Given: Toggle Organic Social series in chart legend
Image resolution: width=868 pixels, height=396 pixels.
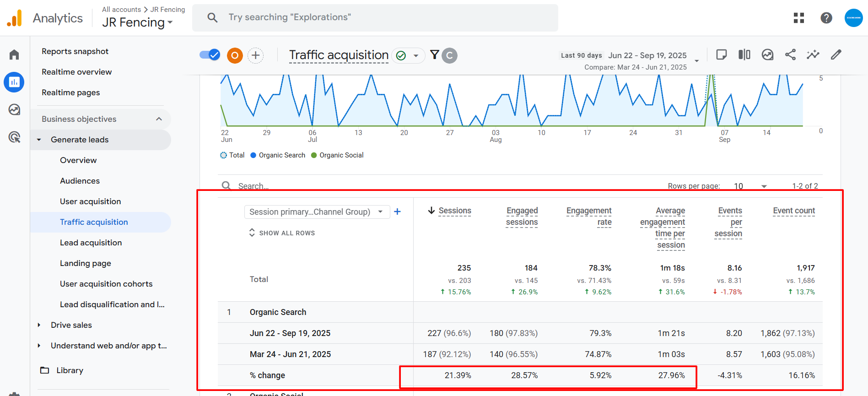Looking at the screenshot, I should pos(337,155).
